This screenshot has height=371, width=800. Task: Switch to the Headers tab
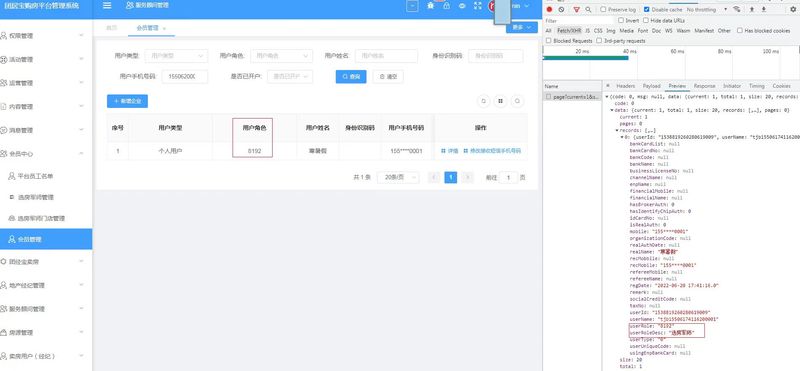[626, 86]
